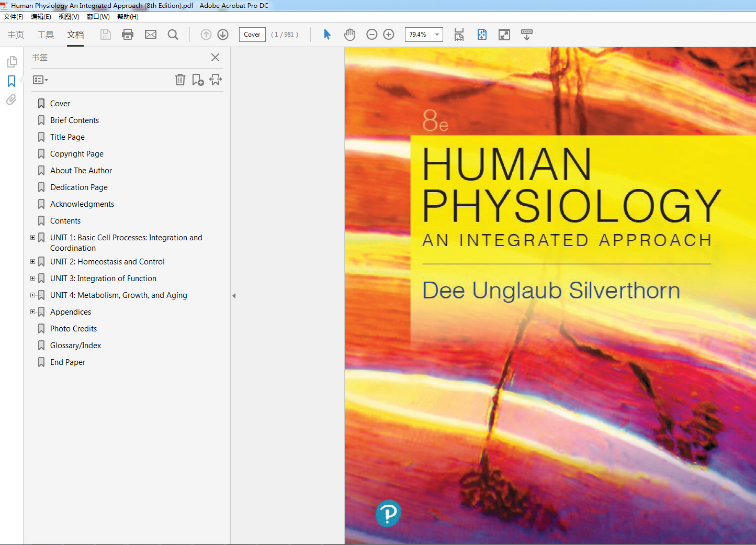Create a new bookmark
Screen dimensions: 756x545
[x=198, y=80]
